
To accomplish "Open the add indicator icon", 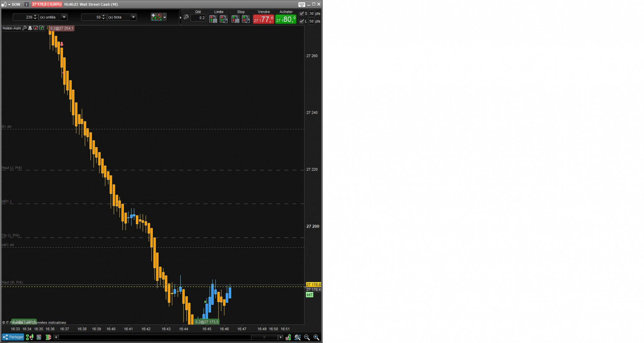I will (156, 17).
